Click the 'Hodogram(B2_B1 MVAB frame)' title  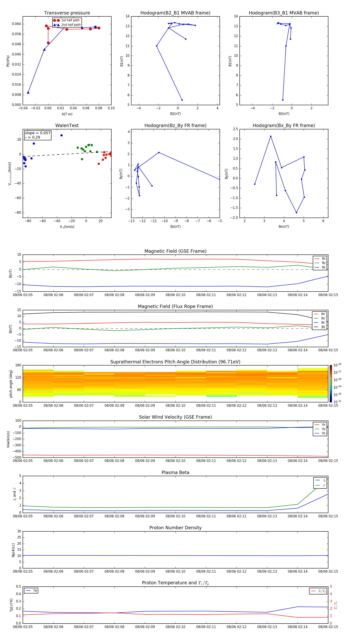tap(175, 13)
